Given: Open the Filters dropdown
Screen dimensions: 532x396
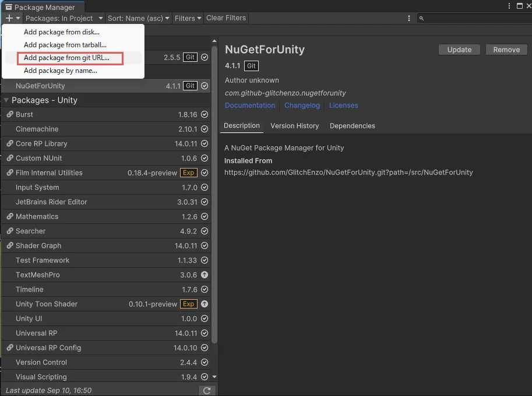Looking at the screenshot, I should pyautogui.click(x=188, y=18).
